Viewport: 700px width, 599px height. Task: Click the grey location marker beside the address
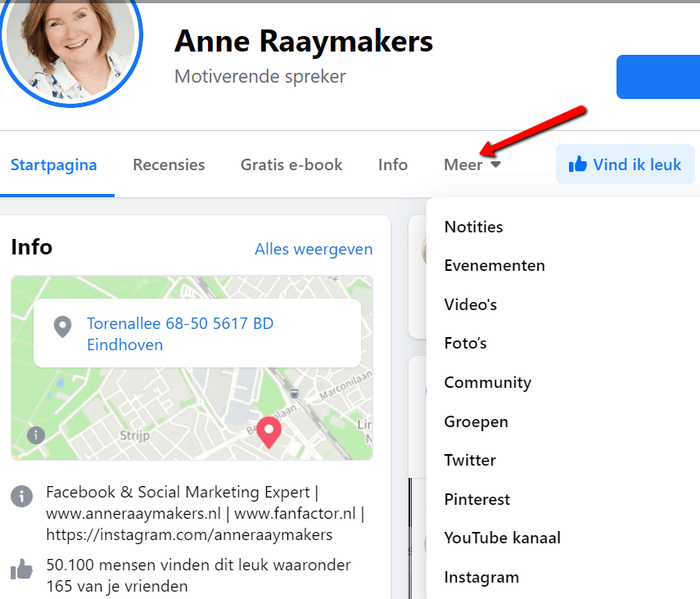[62, 327]
